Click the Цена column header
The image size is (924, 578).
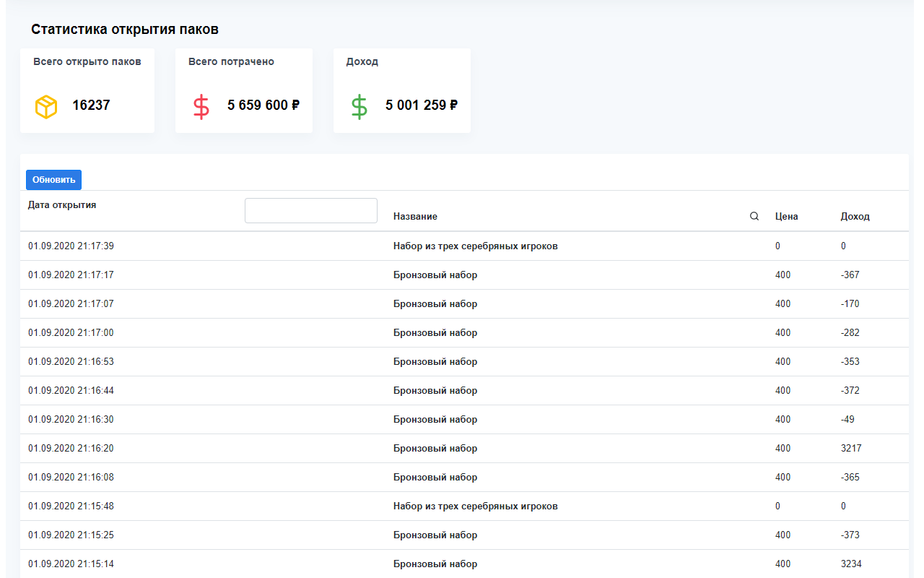tap(787, 216)
